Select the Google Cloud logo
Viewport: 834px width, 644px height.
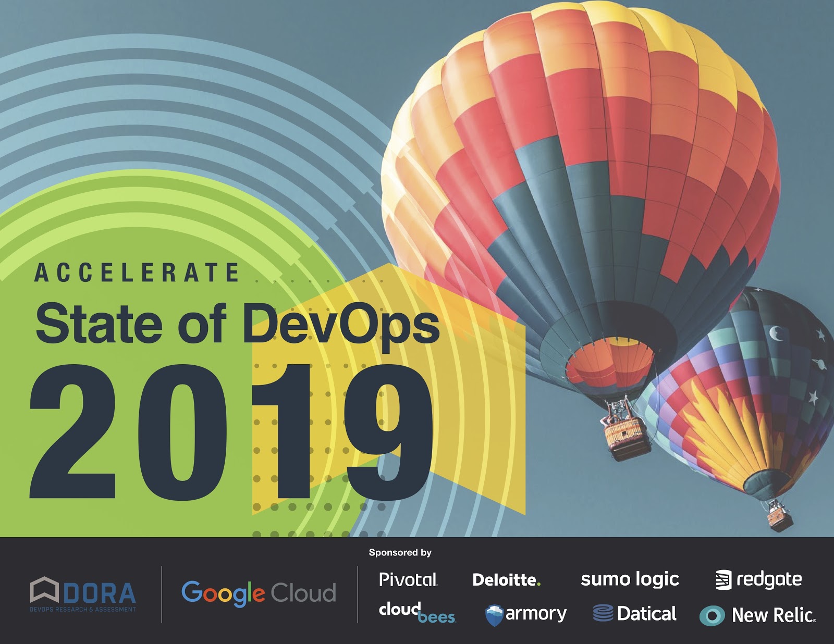coord(259,592)
